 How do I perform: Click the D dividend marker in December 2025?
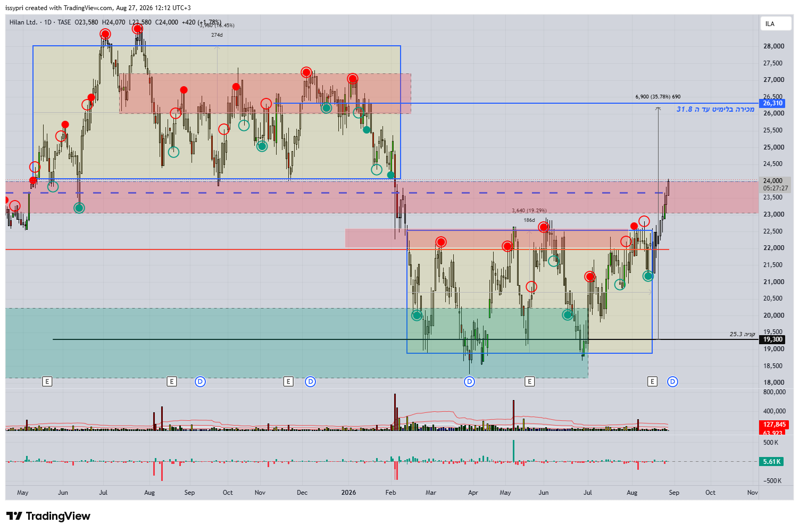(x=311, y=381)
